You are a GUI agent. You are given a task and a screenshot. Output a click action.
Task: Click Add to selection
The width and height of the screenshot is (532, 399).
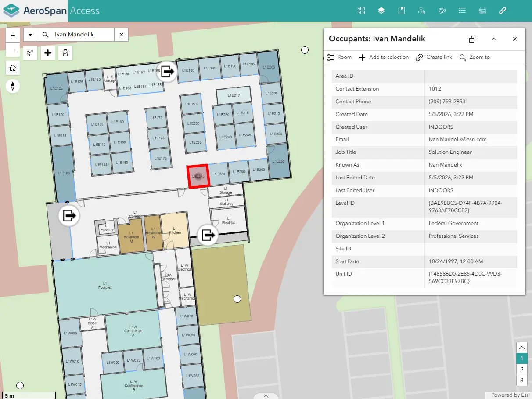(384, 57)
